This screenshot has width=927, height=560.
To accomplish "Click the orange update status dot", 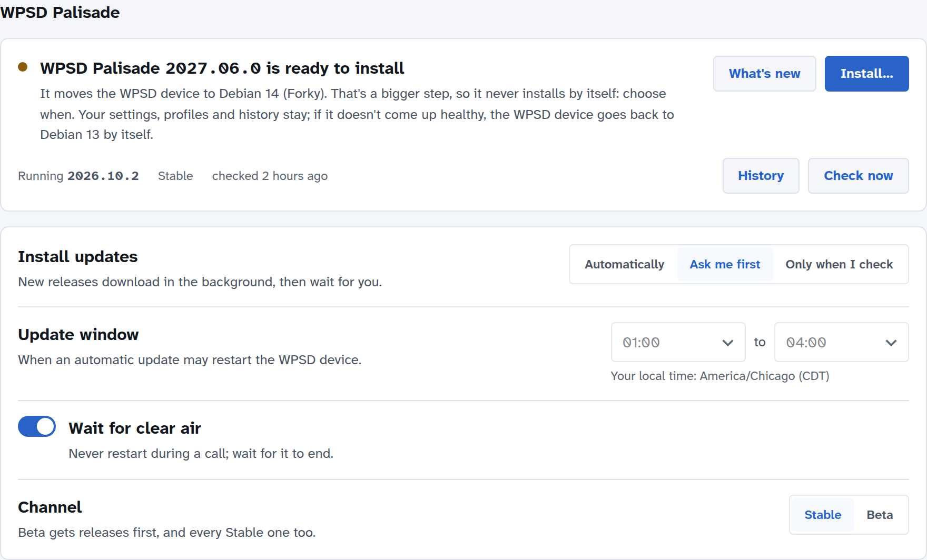I will 23,67.
